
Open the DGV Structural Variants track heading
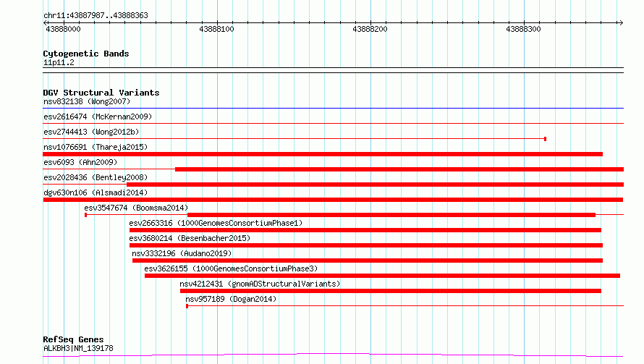[x=101, y=93]
